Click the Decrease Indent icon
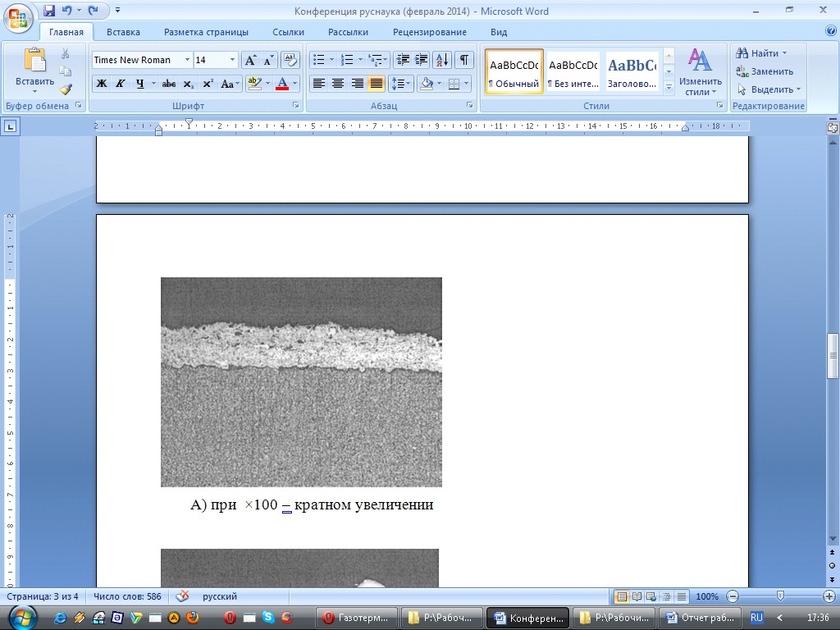Viewport: 840px width, 630px height. (x=402, y=59)
